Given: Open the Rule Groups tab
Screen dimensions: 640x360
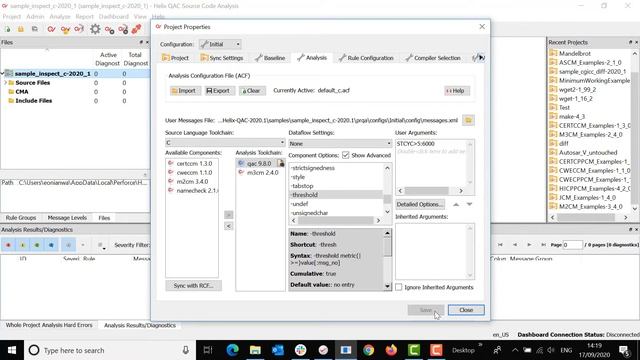Looking at the screenshot, I should coord(21,218).
